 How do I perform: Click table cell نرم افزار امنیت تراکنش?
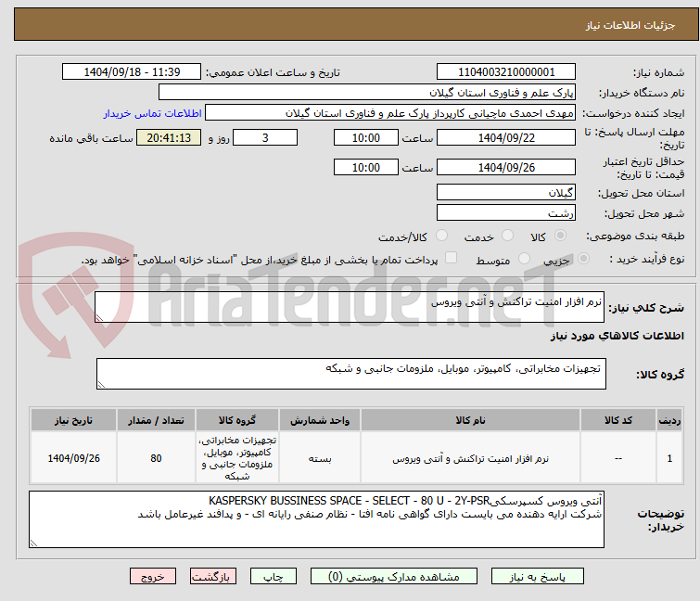[x=471, y=457]
